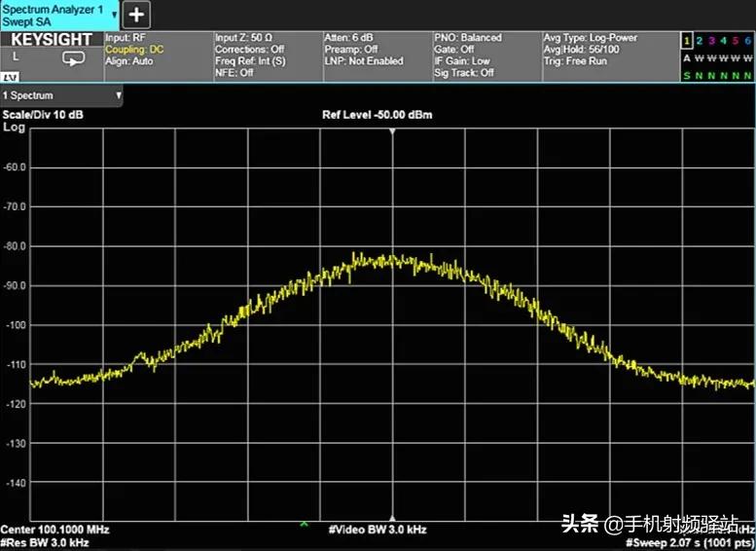Add a new screen with plus button
This screenshot has height=551, width=756.
pos(137,15)
